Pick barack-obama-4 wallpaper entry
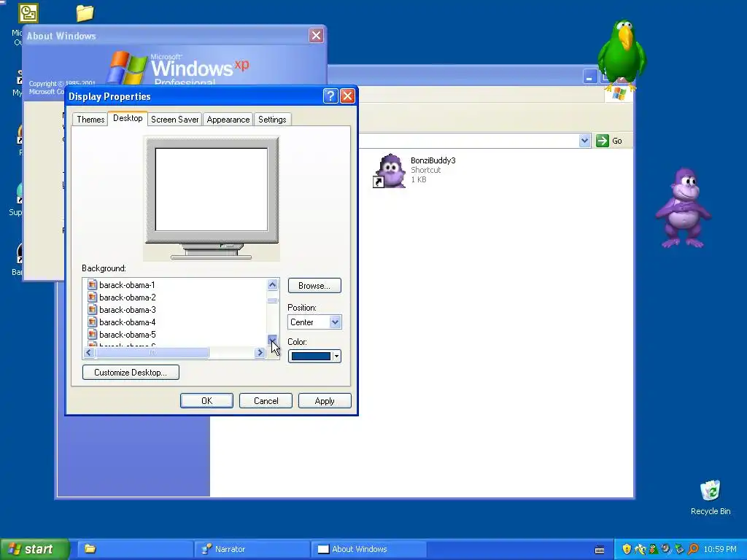This screenshot has height=560, width=747. (127, 322)
